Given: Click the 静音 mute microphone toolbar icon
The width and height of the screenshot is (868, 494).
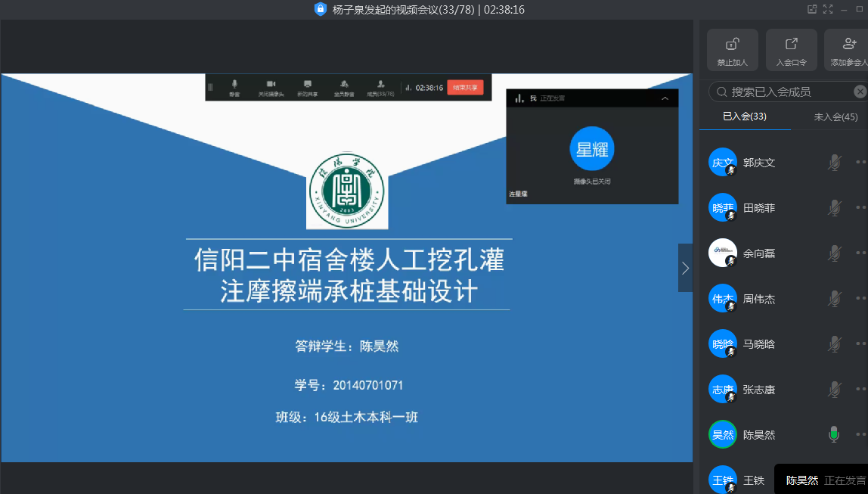Looking at the screenshot, I should (x=234, y=87).
